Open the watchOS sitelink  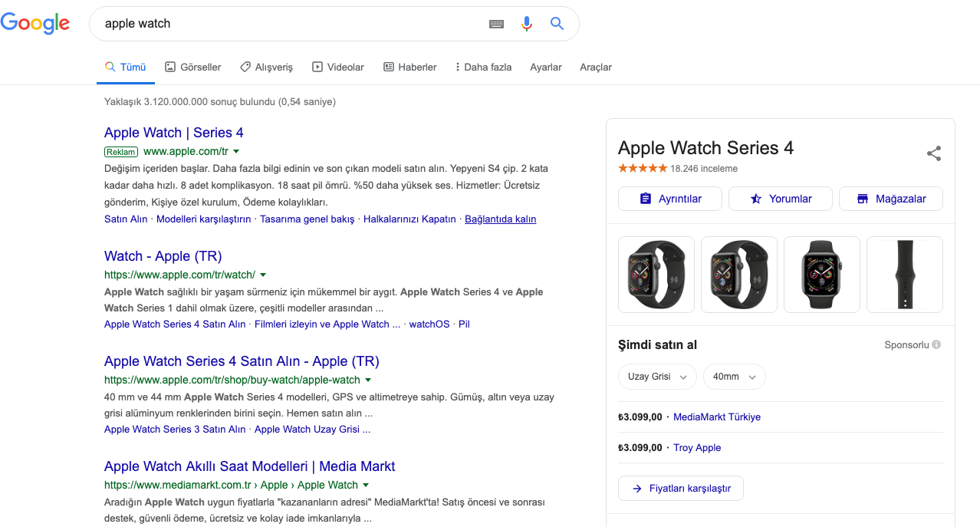coord(429,324)
